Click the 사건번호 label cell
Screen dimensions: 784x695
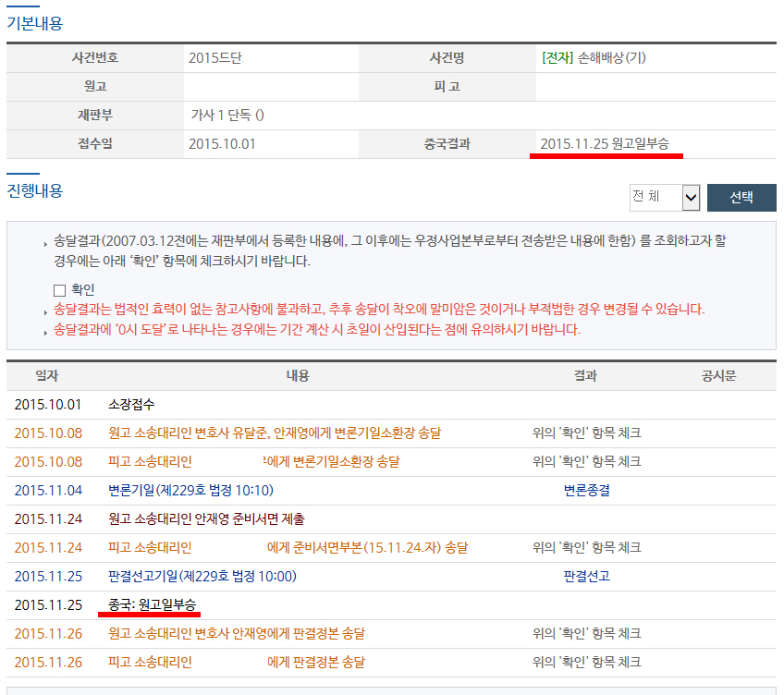95,58
